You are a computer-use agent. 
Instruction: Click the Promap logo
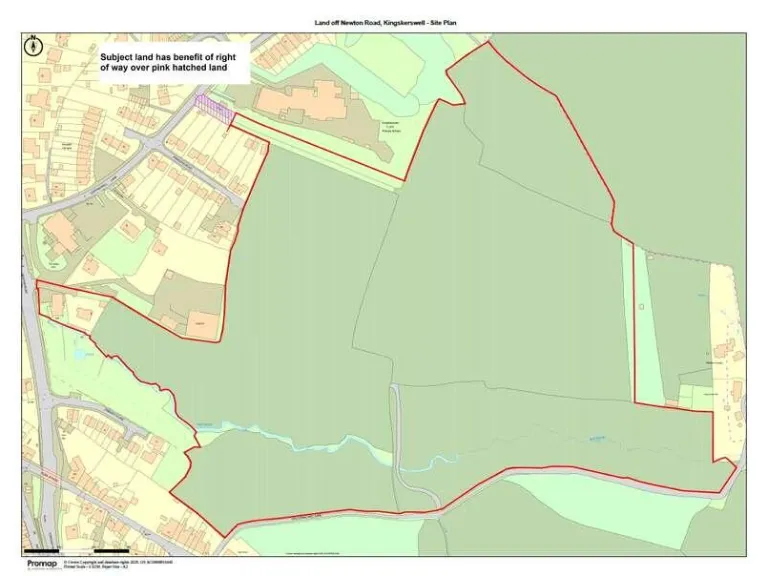(x=39, y=563)
